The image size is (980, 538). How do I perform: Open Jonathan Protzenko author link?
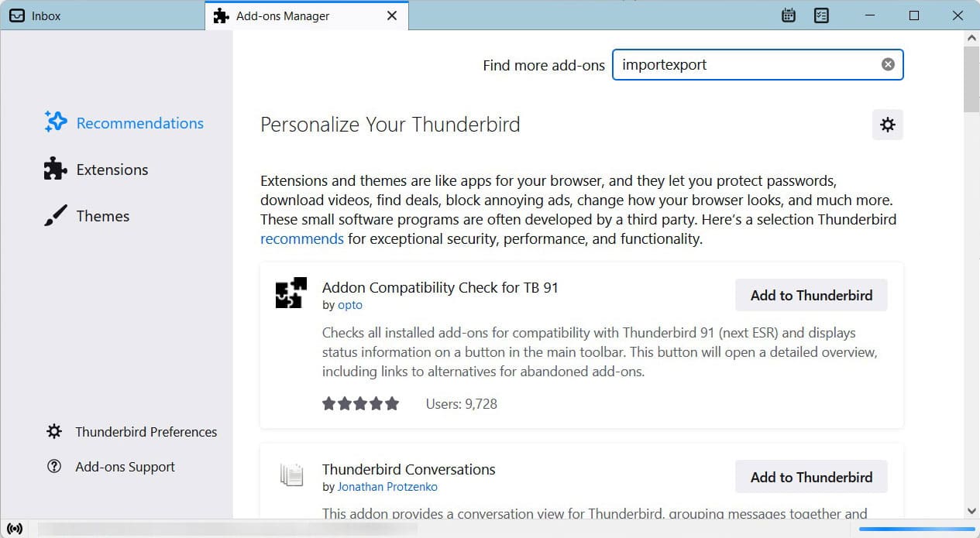pyautogui.click(x=387, y=487)
